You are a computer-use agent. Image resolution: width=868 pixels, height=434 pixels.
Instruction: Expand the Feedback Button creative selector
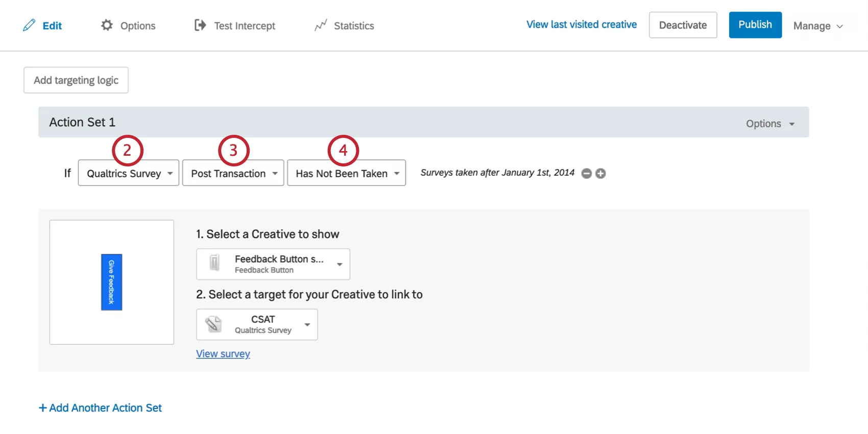[339, 264]
